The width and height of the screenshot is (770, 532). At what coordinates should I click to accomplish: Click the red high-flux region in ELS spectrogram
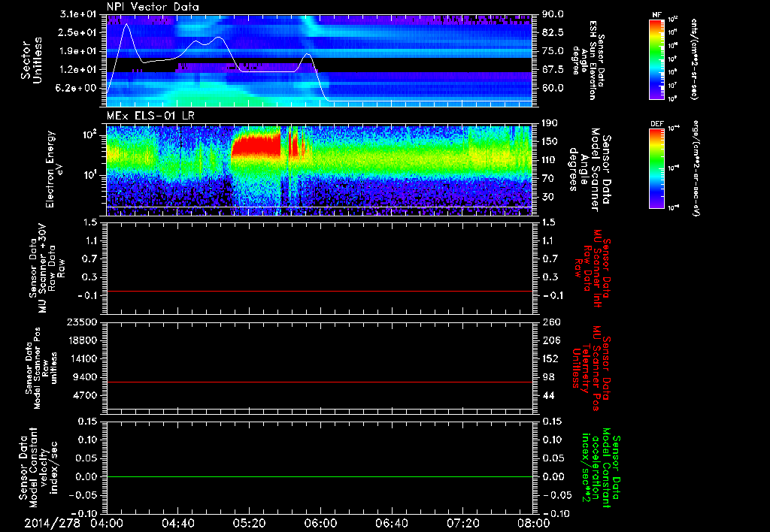(256, 147)
